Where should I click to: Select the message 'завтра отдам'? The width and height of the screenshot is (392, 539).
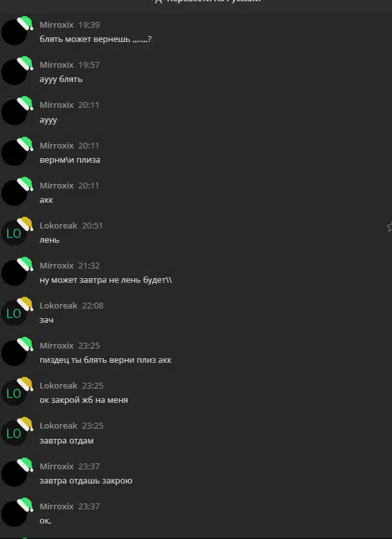(66, 441)
